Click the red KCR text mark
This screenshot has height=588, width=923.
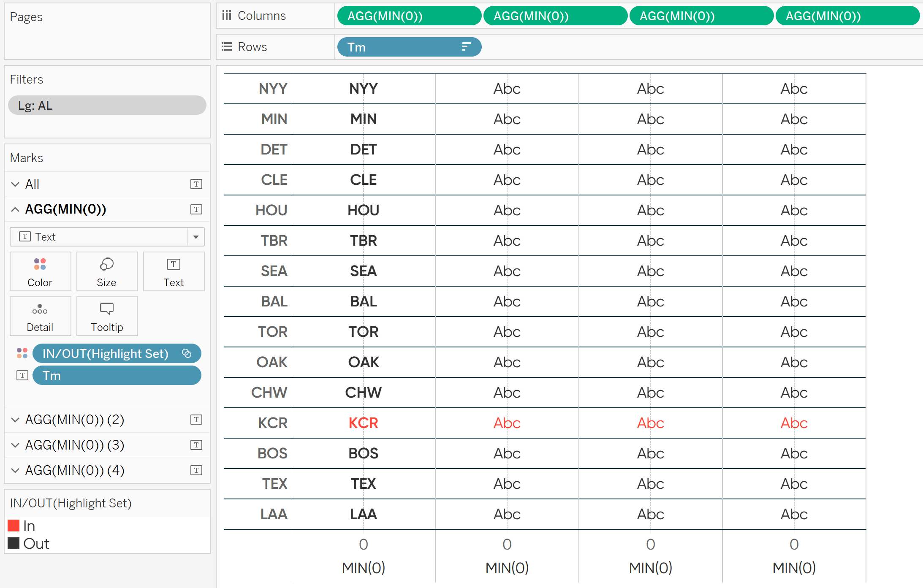point(364,423)
